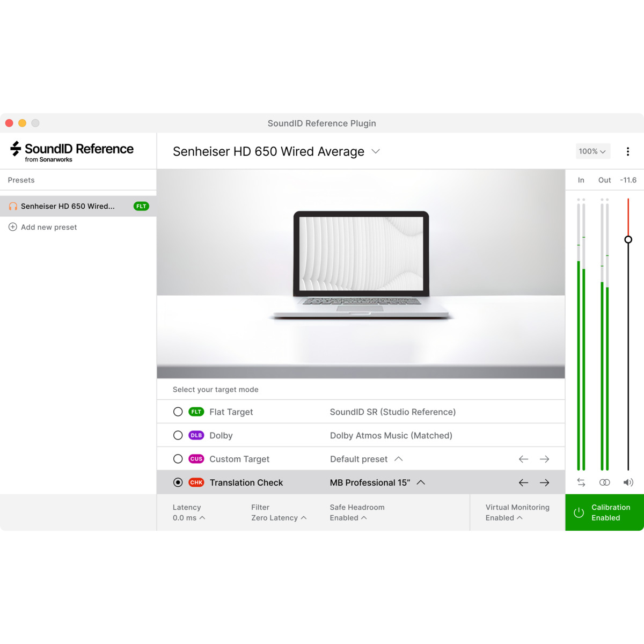This screenshot has height=644, width=644.
Task: Open the 100% zoom level dropdown
Action: (592, 151)
